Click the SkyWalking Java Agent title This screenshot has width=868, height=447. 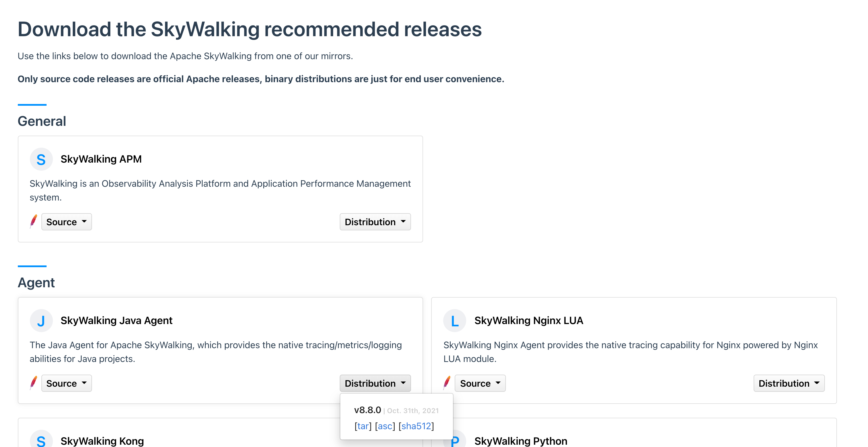click(x=116, y=320)
